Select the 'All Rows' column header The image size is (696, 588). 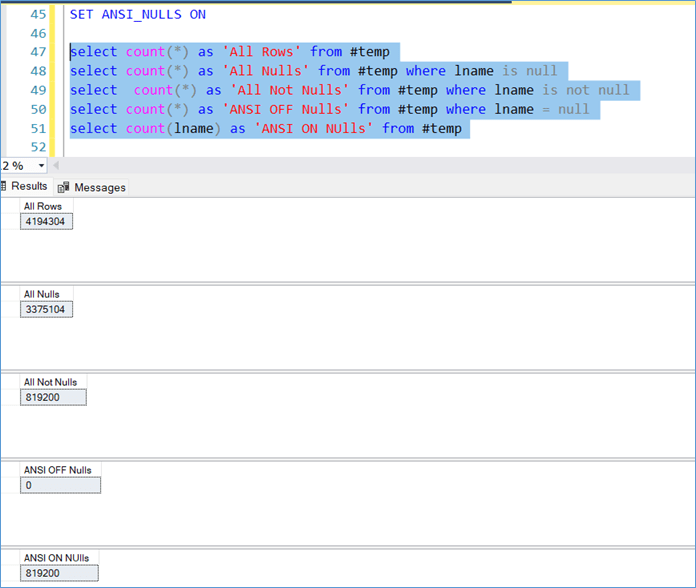point(46,206)
